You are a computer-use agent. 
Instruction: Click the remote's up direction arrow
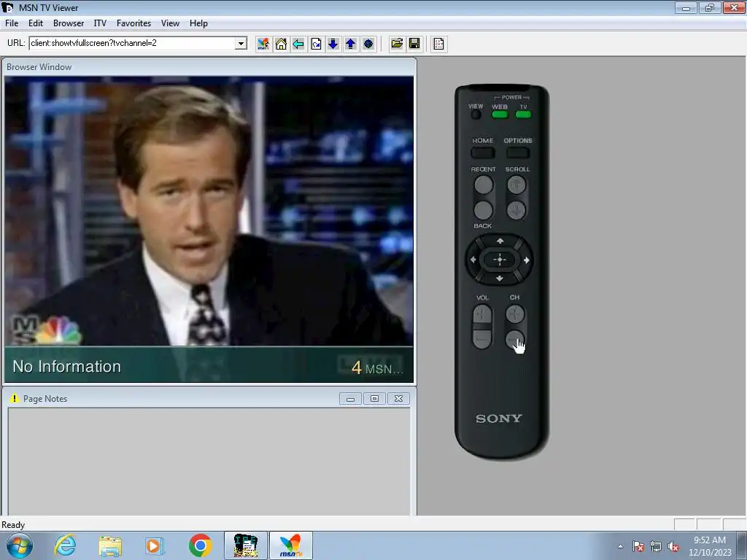point(500,241)
